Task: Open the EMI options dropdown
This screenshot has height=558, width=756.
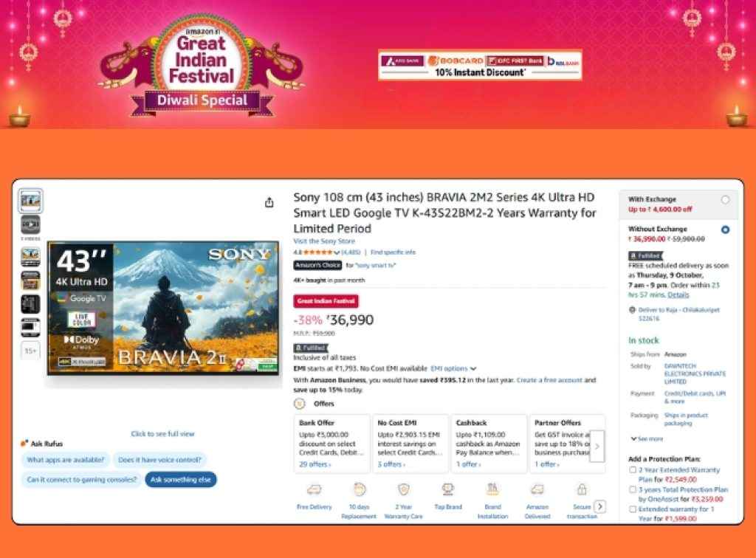Action: (x=453, y=368)
